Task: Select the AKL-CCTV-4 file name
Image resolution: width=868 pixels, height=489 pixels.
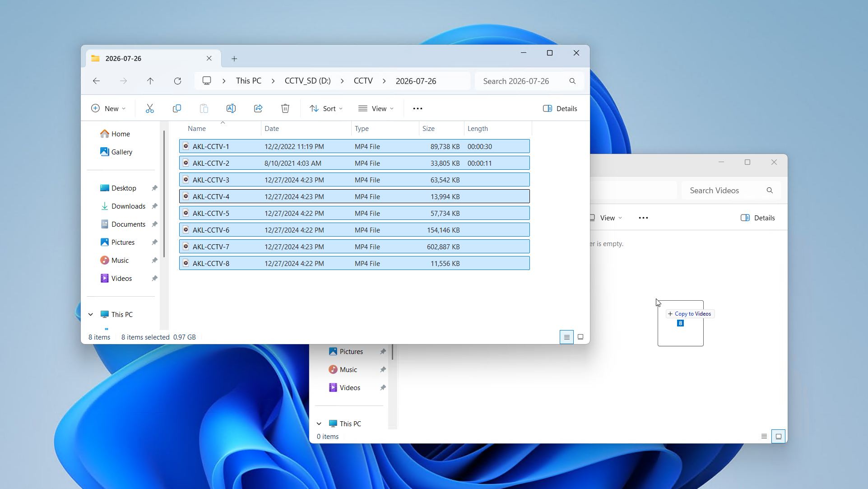Action: pyautogui.click(x=211, y=197)
